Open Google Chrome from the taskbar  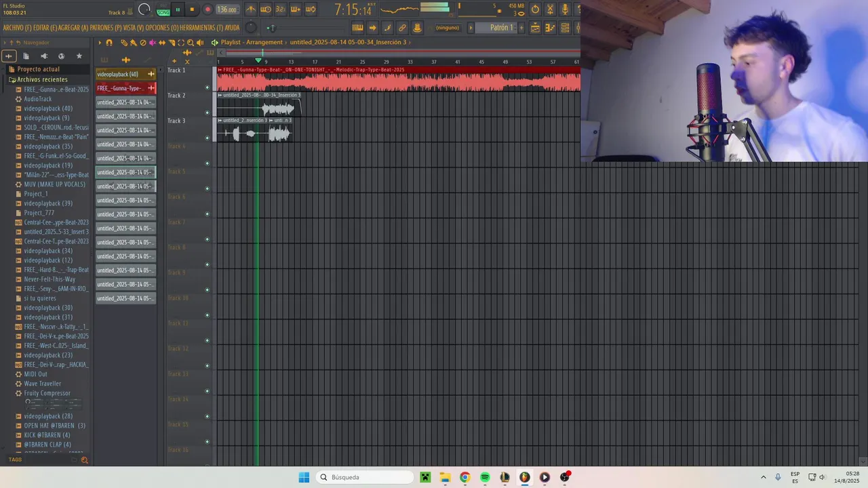(465, 477)
